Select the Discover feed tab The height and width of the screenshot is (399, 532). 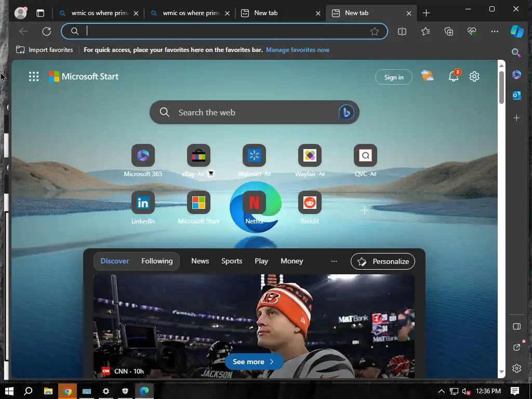pos(115,261)
